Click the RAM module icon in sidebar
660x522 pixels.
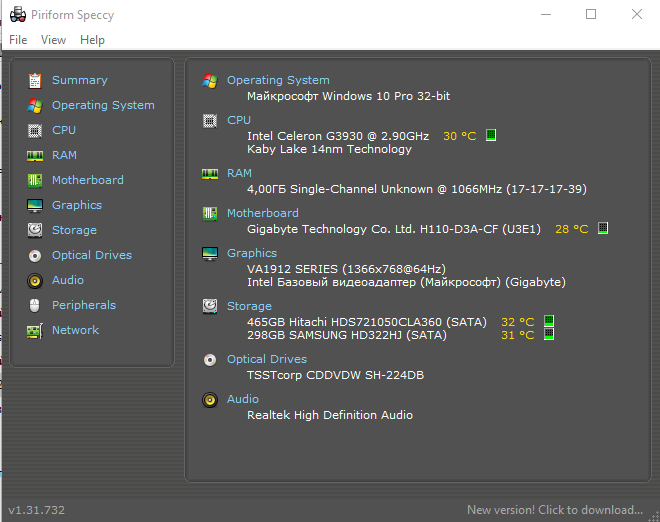[x=35, y=155]
